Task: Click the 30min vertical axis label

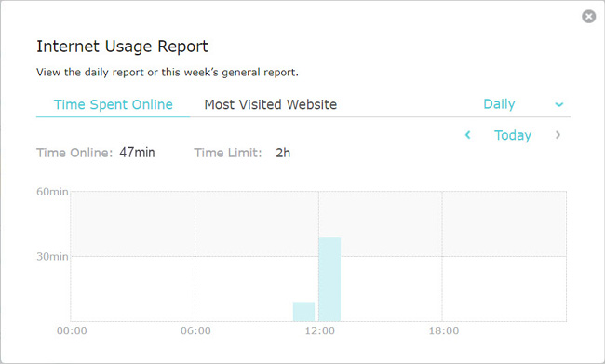Action: point(52,256)
